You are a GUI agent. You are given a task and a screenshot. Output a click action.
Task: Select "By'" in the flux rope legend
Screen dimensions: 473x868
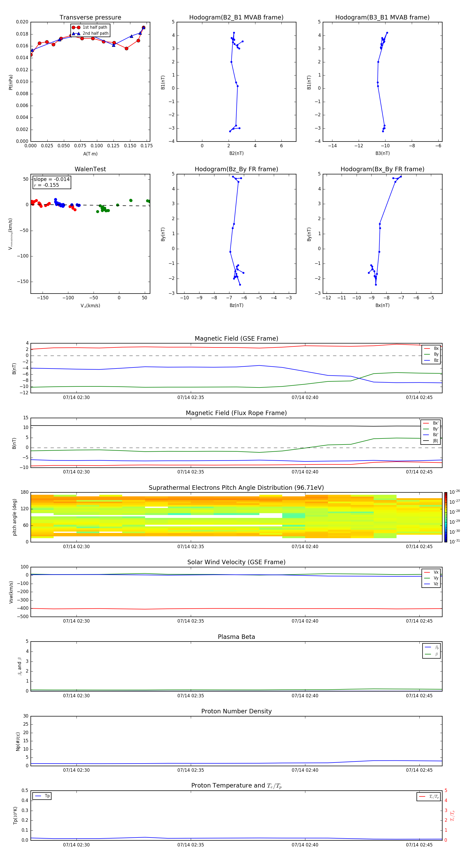point(431,429)
